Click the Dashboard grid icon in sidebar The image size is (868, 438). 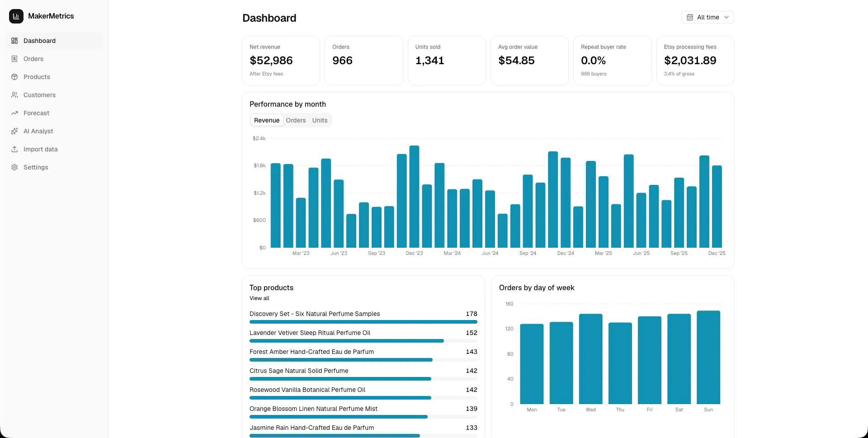pos(14,41)
